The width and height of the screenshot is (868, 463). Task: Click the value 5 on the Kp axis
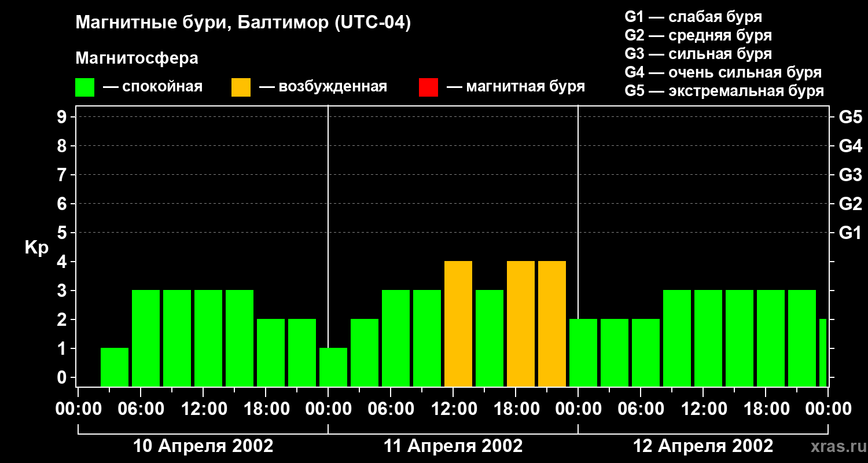[62, 233]
